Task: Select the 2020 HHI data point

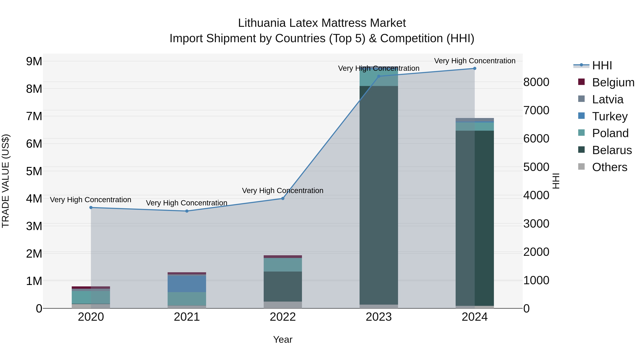Action: (x=91, y=208)
